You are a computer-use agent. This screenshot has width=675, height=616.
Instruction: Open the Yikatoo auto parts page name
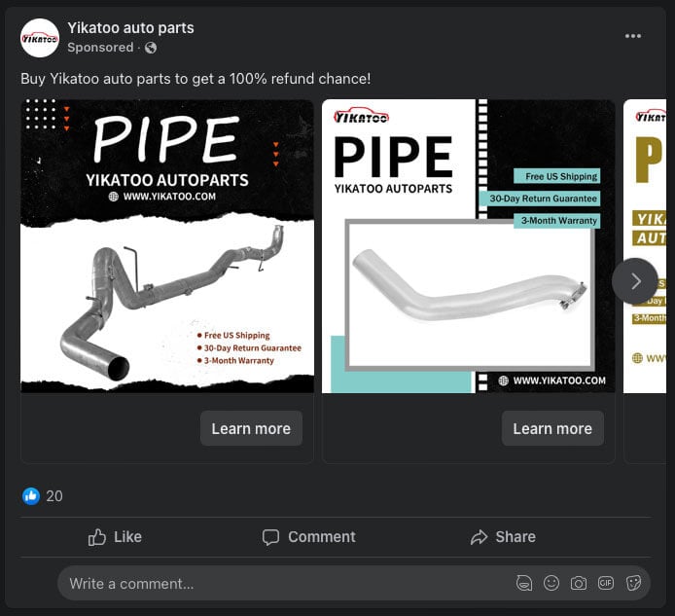pyautogui.click(x=130, y=27)
